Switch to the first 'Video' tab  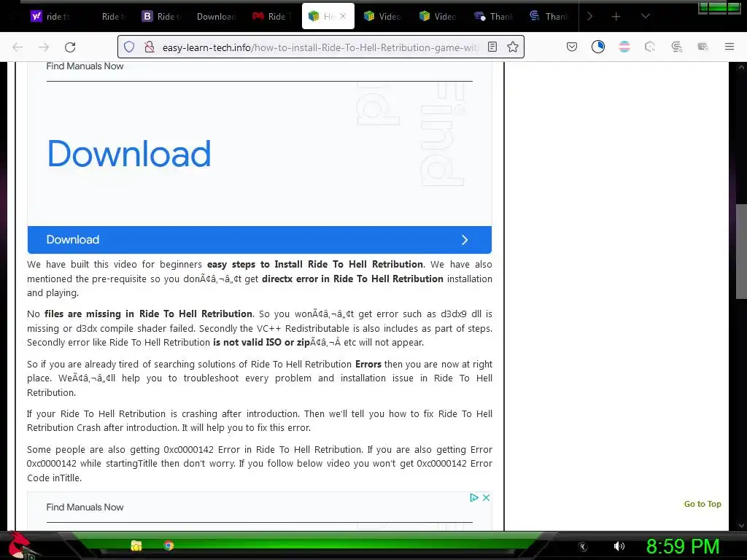click(x=382, y=16)
